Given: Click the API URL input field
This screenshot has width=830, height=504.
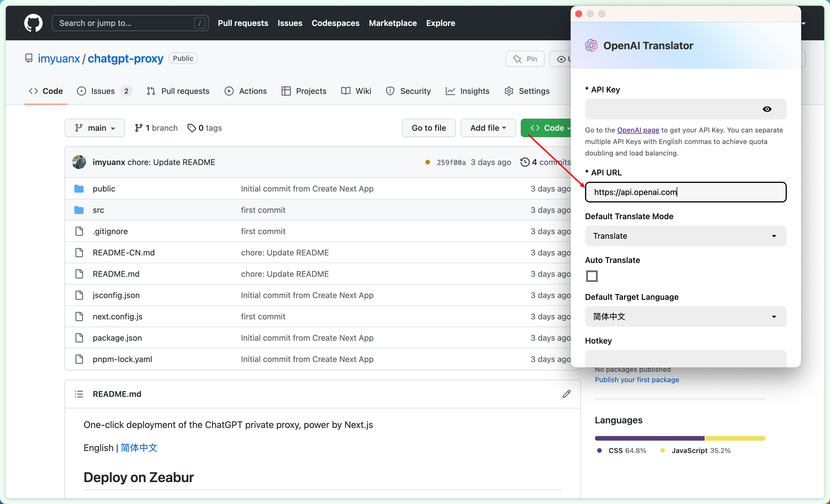Looking at the screenshot, I should pos(685,192).
